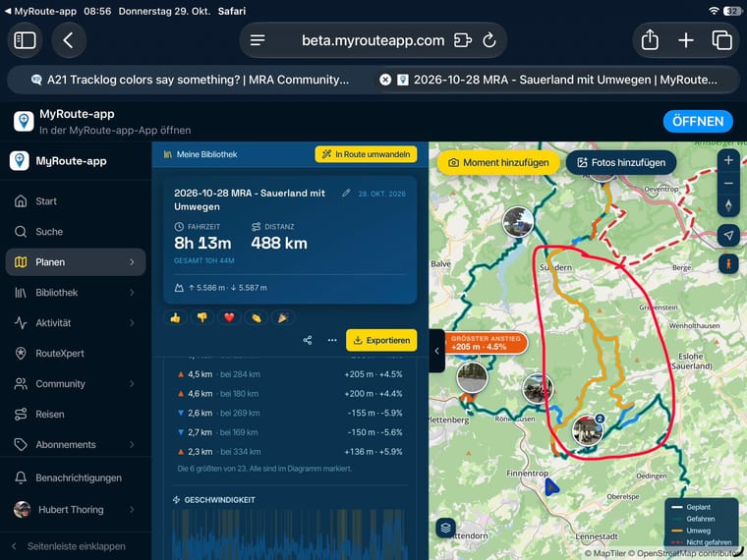Click Fotos hinzufügen button
The image size is (747, 560).
[622, 163]
